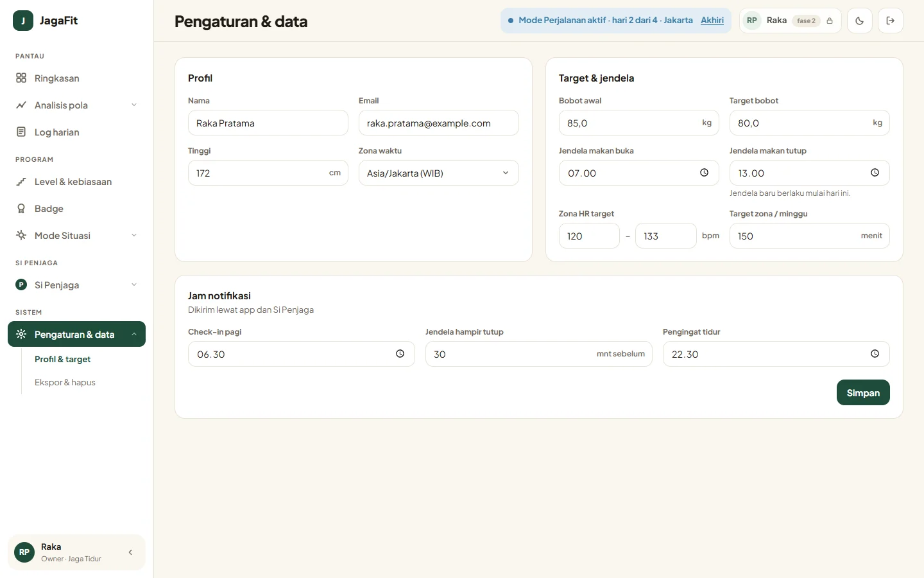Edit the lower HR zone value 120

(x=589, y=236)
